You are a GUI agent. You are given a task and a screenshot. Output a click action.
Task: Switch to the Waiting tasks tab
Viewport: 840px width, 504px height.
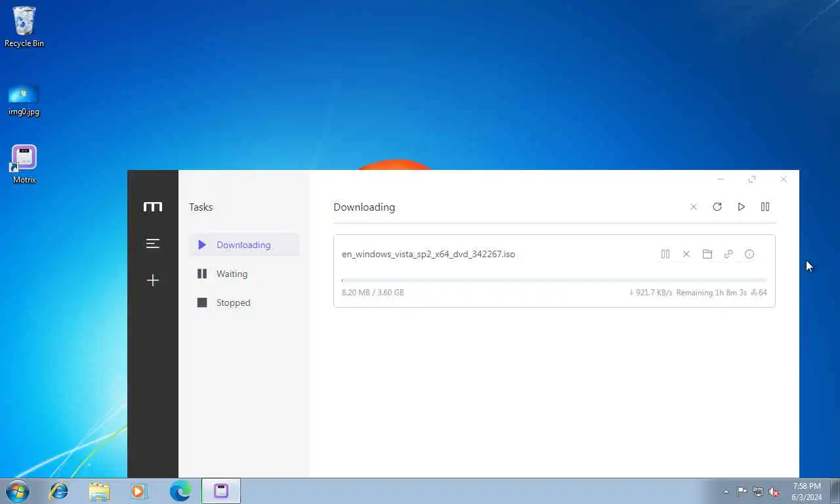click(244, 274)
